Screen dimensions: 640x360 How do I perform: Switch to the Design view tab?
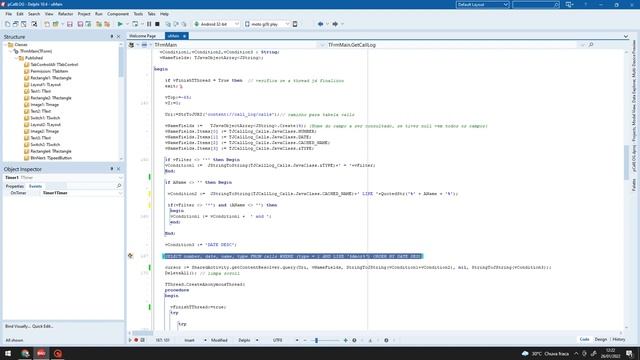tap(600, 340)
